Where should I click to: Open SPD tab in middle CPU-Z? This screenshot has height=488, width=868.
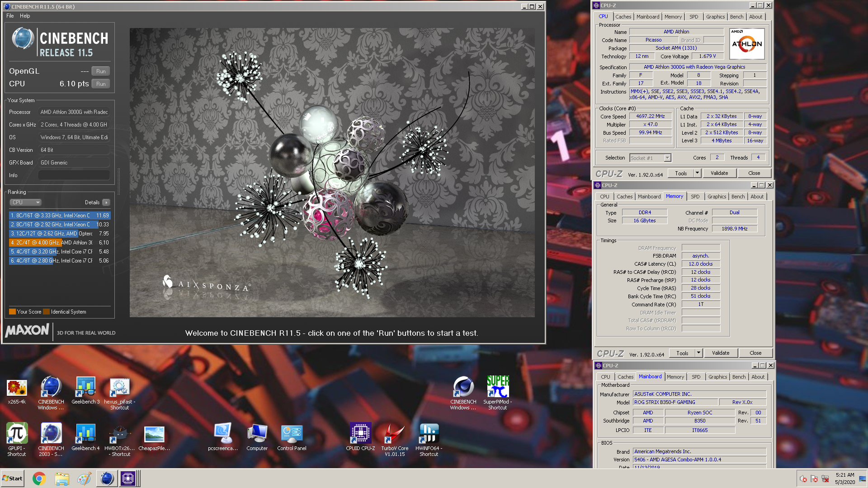695,197
